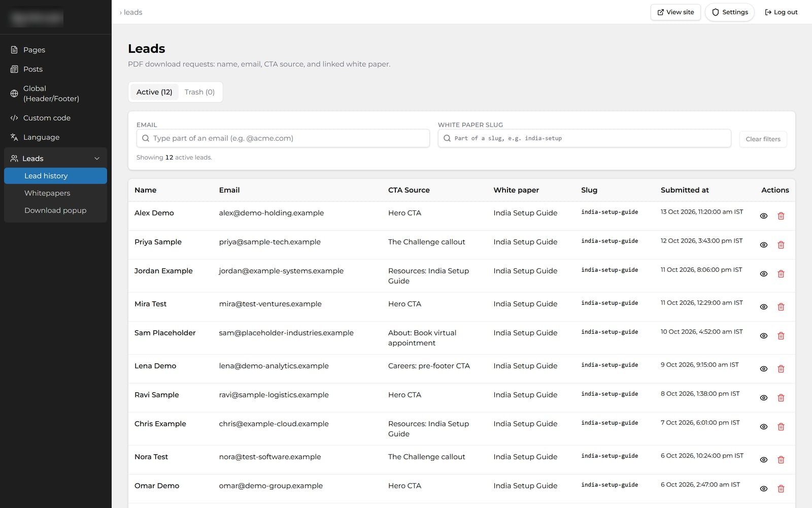
Task: Click email alex@demo-holding.example
Action: 271,213
